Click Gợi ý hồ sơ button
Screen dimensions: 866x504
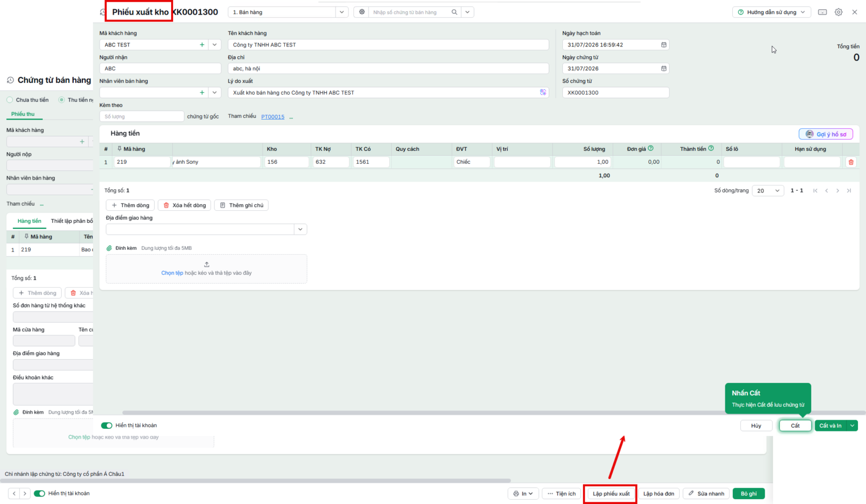[x=826, y=134]
